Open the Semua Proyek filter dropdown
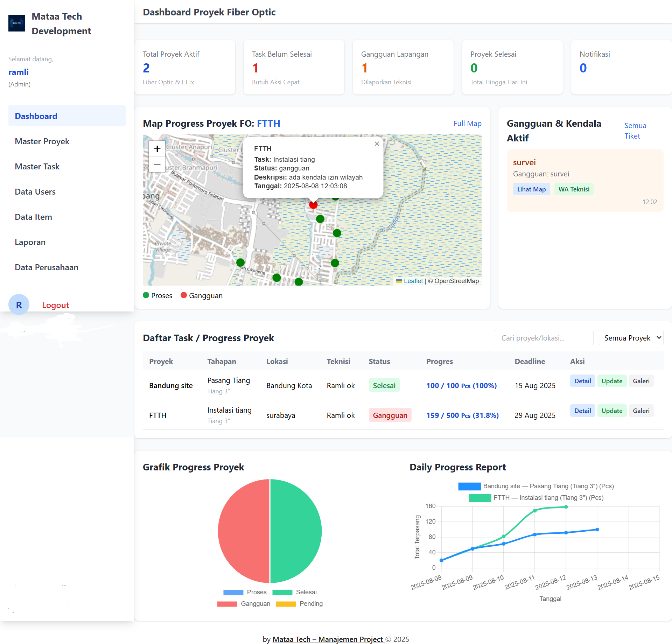Screen dimensions: 672x644 [x=630, y=338]
